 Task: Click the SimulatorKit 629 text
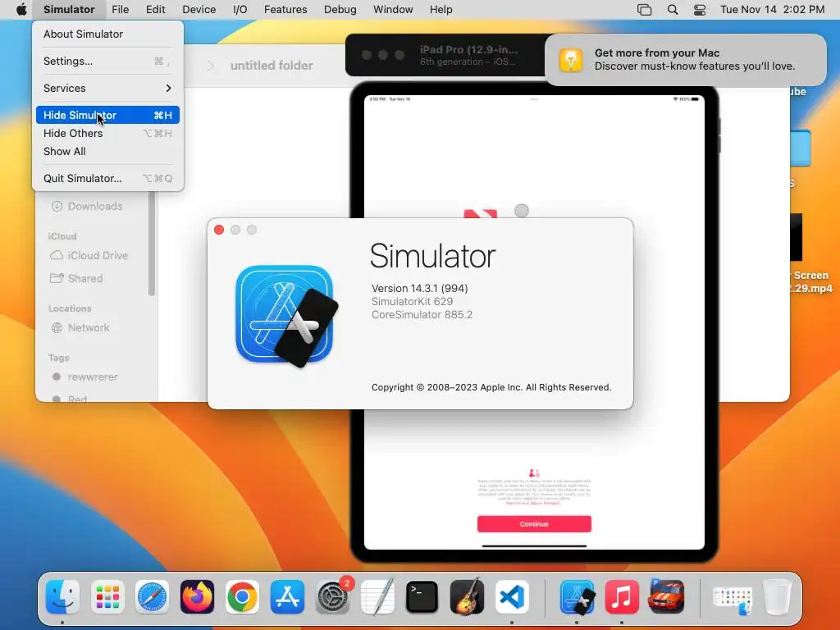(x=412, y=302)
